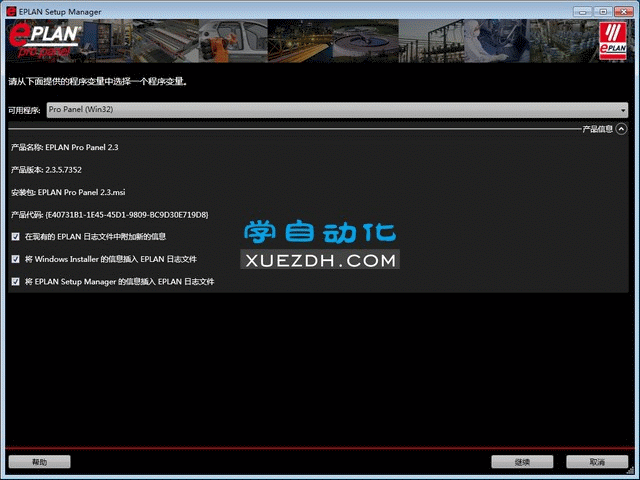Toggle inserting Windows Installer info into EPLAN log

16,259
